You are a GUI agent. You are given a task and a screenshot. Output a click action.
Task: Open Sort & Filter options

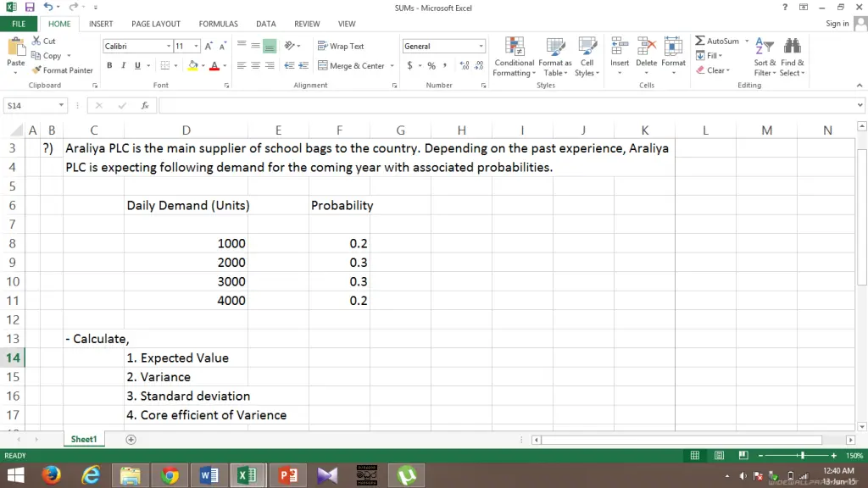click(x=765, y=57)
